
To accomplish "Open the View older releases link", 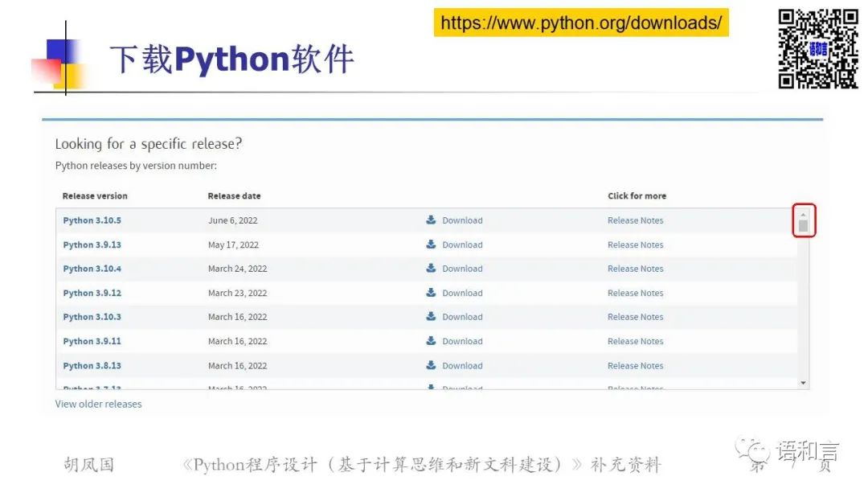I will (x=99, y=404).
